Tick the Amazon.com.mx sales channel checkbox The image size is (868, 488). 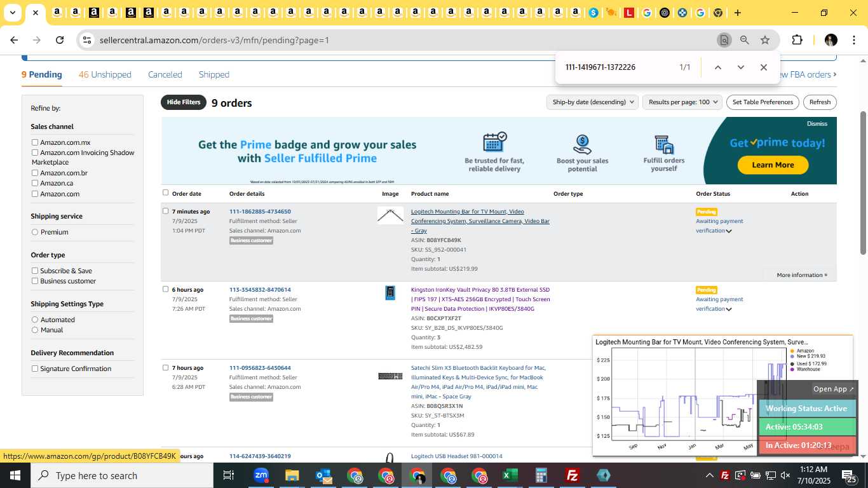(x=35, y=142)
